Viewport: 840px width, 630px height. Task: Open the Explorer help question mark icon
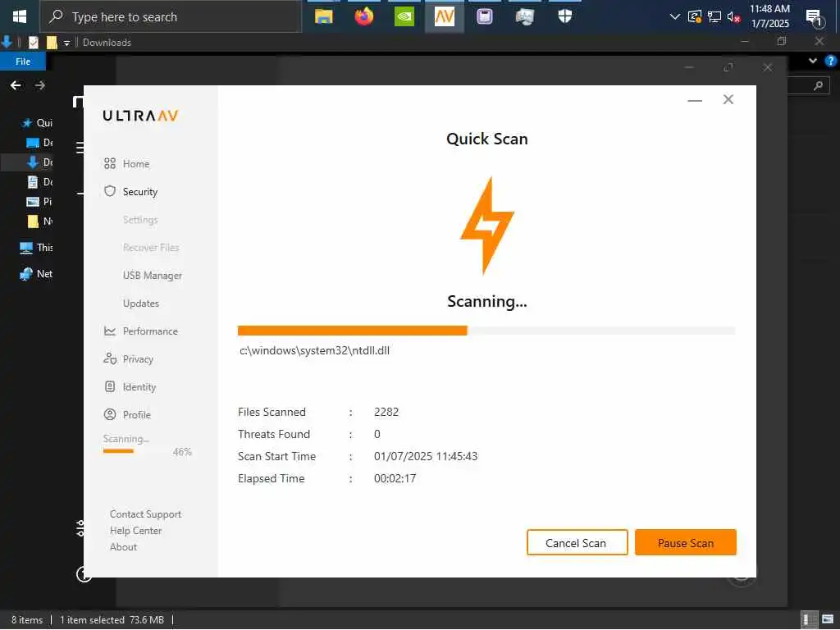pos(830,61)
